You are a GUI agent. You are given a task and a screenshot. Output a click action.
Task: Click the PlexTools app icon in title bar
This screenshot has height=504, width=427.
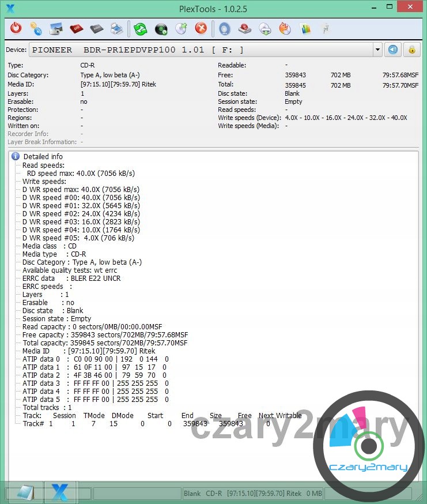coord(10,8)
